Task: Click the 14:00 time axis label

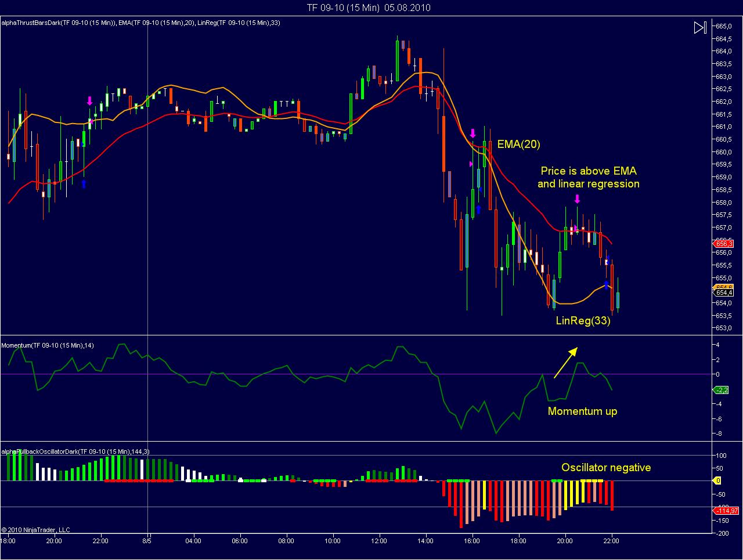Action: tap(425, 541)
